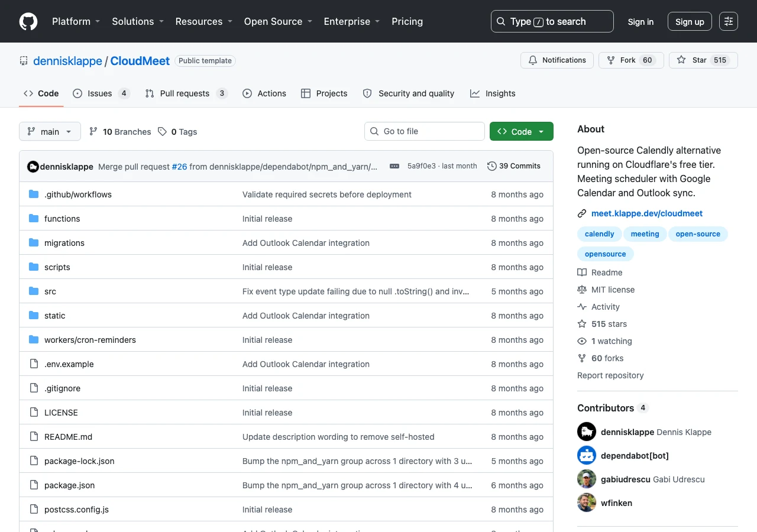757x532 pixels.
Task: Click the Sign up button
Action: point(690,22)
